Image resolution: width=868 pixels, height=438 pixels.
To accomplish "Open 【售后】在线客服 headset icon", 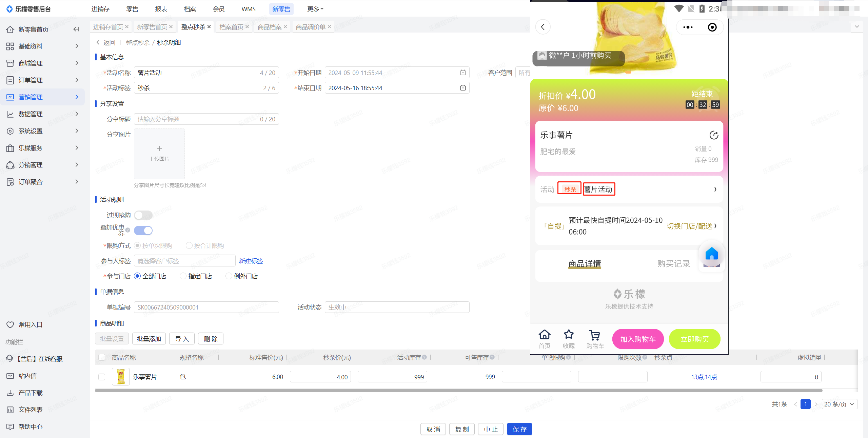I will tap(10, 359).
